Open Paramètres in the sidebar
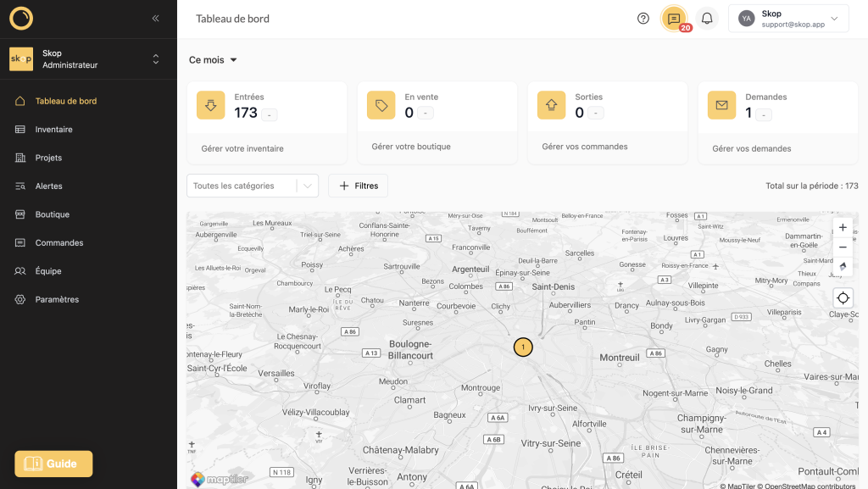Viewport: 868px width, 489px height. coord(57,300)
